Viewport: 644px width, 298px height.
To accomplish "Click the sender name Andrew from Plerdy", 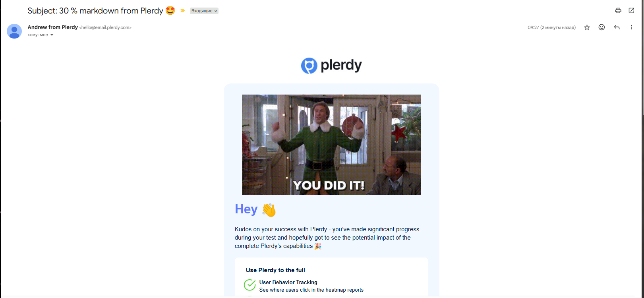I will [52, 27].
